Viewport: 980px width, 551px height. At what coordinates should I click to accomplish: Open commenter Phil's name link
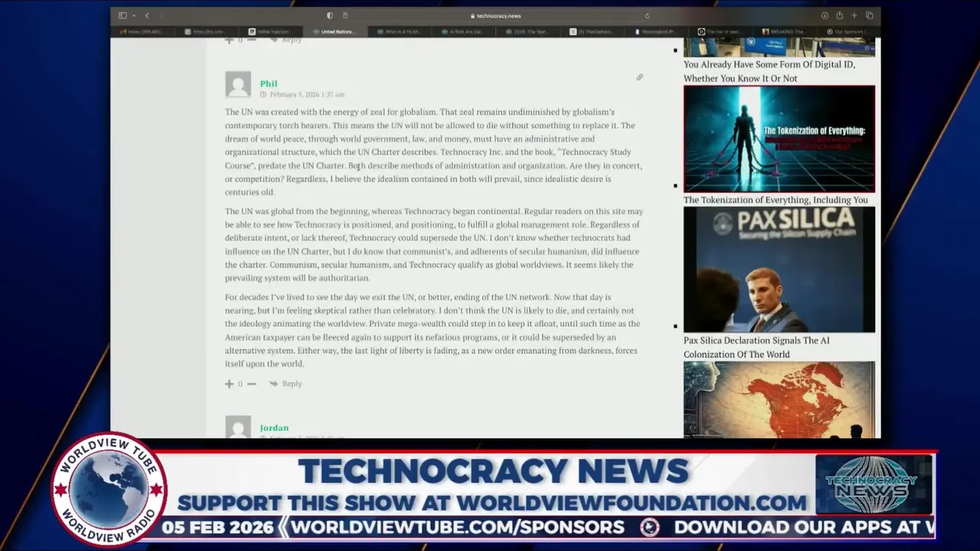tap(269, 83)
